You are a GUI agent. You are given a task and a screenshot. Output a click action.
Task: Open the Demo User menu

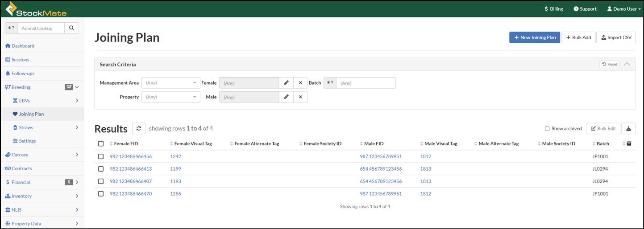623,9
